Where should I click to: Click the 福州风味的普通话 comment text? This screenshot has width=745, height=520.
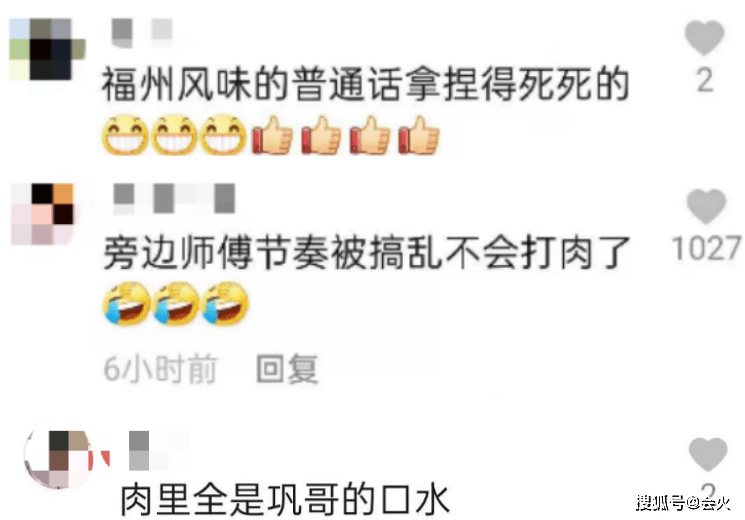365,85
